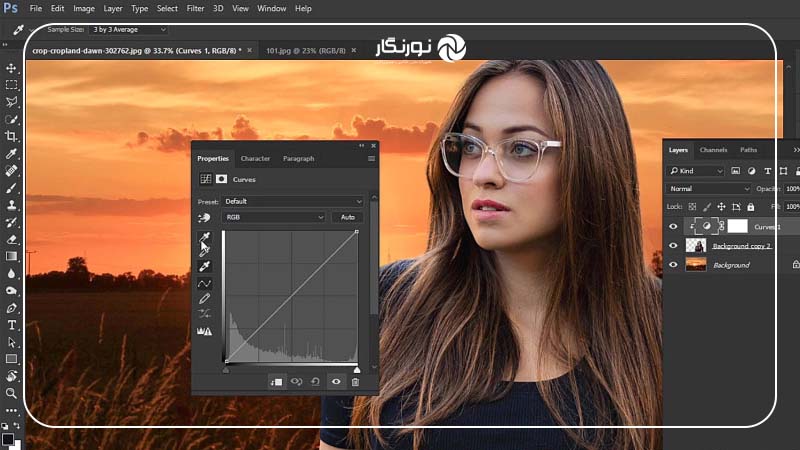The height and width of the screenshot is (450, 800).
Task: Select the Healing Brush tool
Action: [x=11, y=171]
